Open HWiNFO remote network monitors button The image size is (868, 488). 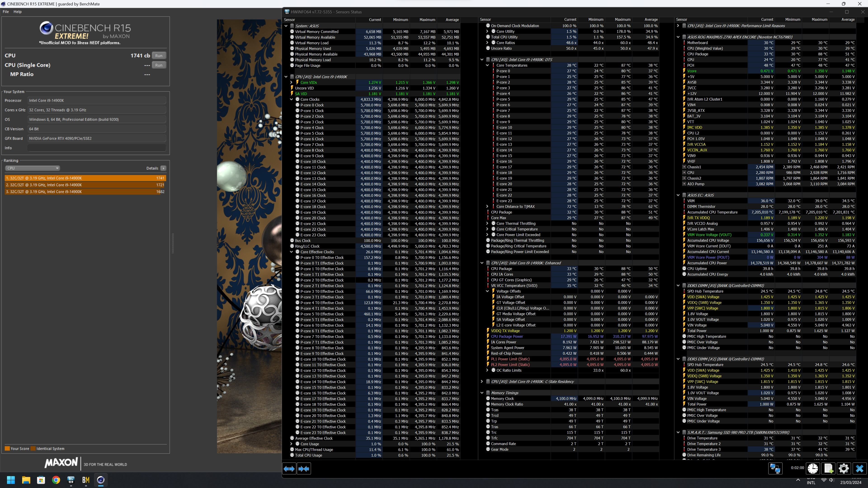(775, 469)
